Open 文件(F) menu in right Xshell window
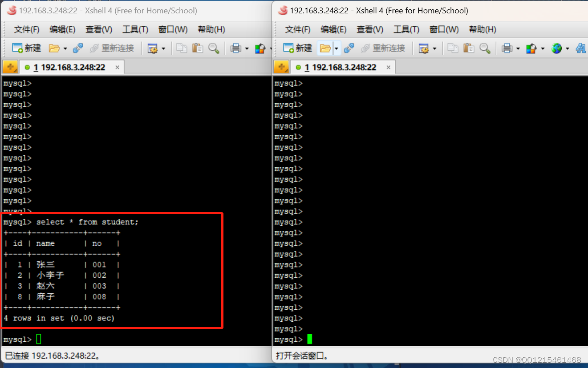This screenshot has width=588, height=368. tap(298, 29)
